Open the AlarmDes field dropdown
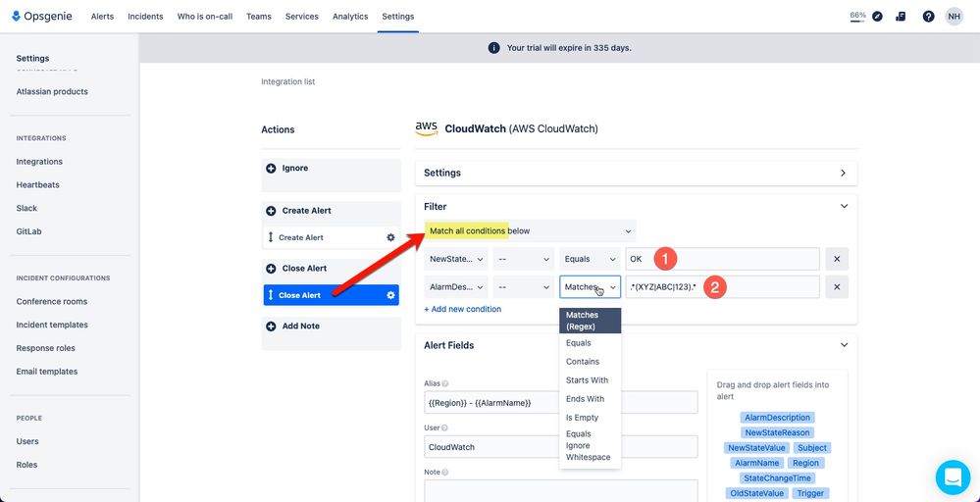Viewport: 980px width, 502px height. coord(456,287)
